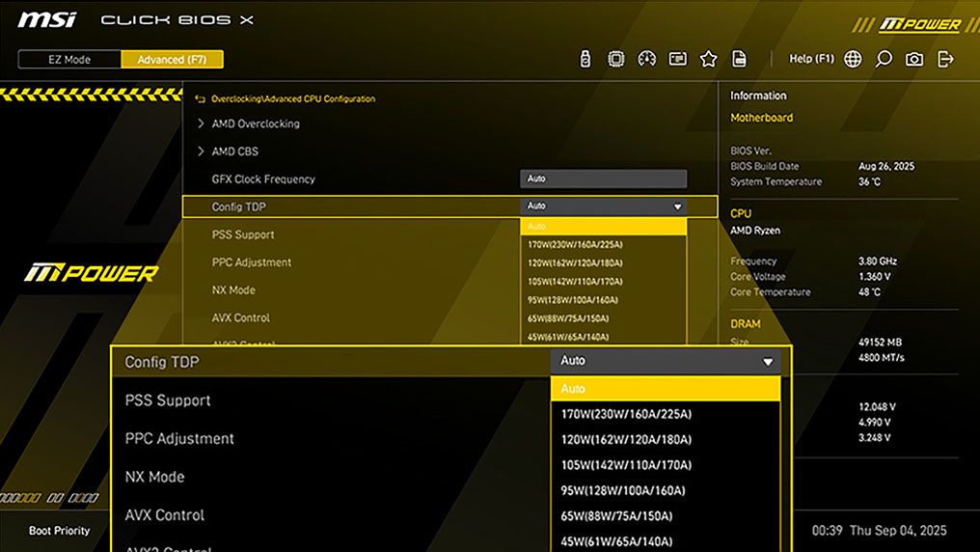Click the dropdown arrow in the small Config TDP row
Screen dimensions: 980x552
(677, 207)
